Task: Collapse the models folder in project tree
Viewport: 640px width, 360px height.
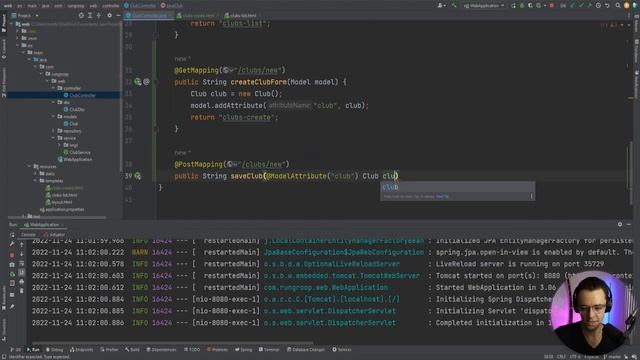Action: tap(53, 117)
